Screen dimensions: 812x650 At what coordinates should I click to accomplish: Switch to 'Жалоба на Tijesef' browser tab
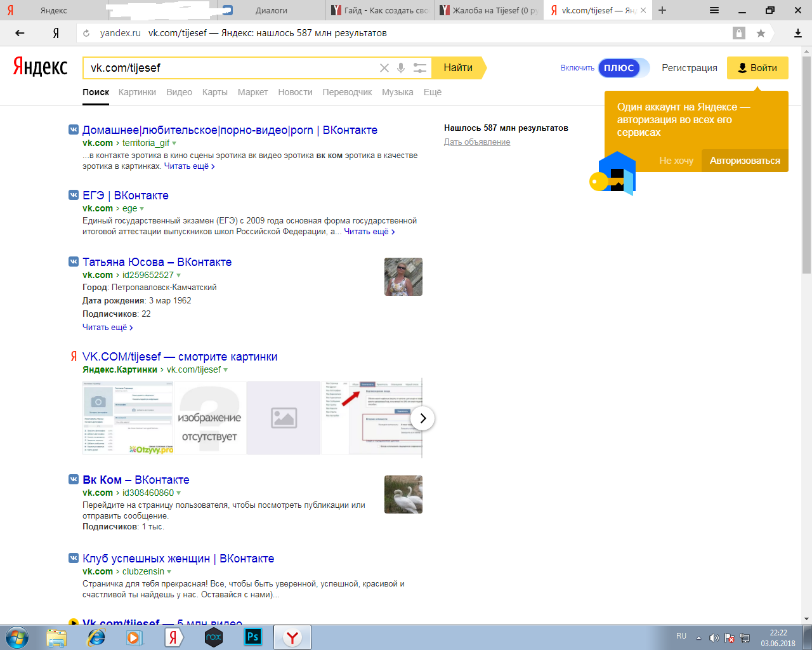[x=489, y=10]
